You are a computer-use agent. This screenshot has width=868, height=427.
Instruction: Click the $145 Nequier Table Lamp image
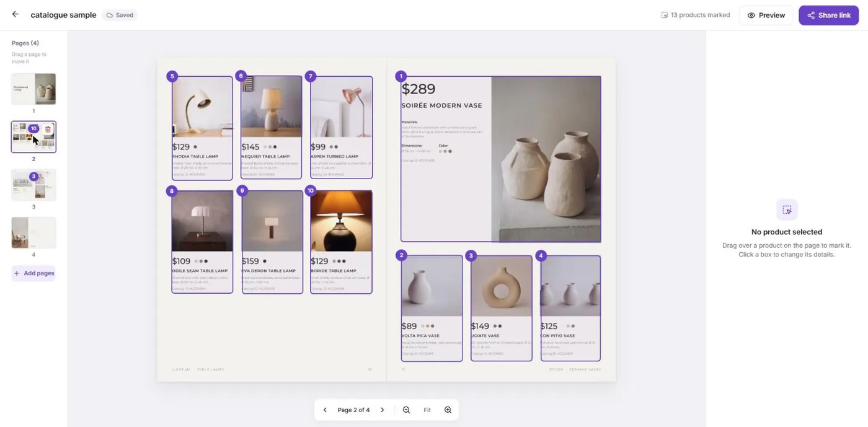pos(272,107)
